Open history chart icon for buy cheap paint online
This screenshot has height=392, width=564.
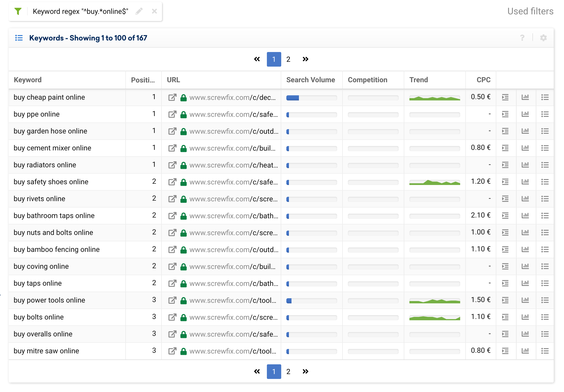coord(525,97)
